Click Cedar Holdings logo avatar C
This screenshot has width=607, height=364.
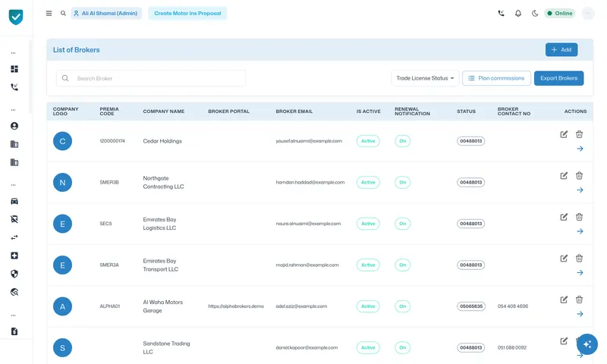62,141
